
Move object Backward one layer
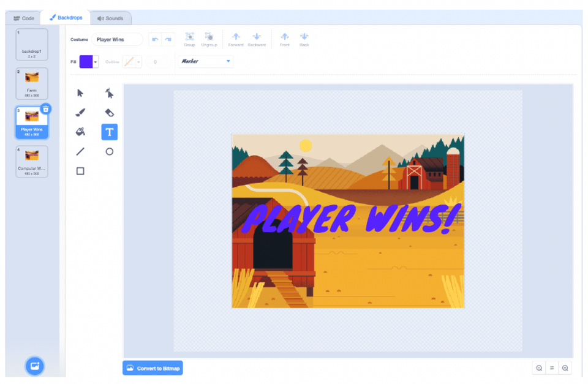click(x=257, y=39)
